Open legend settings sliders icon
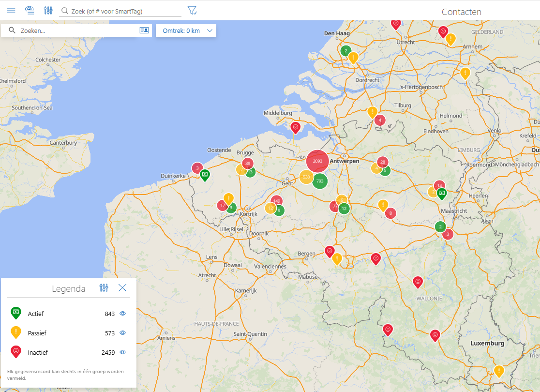 [x=104, y=287]
